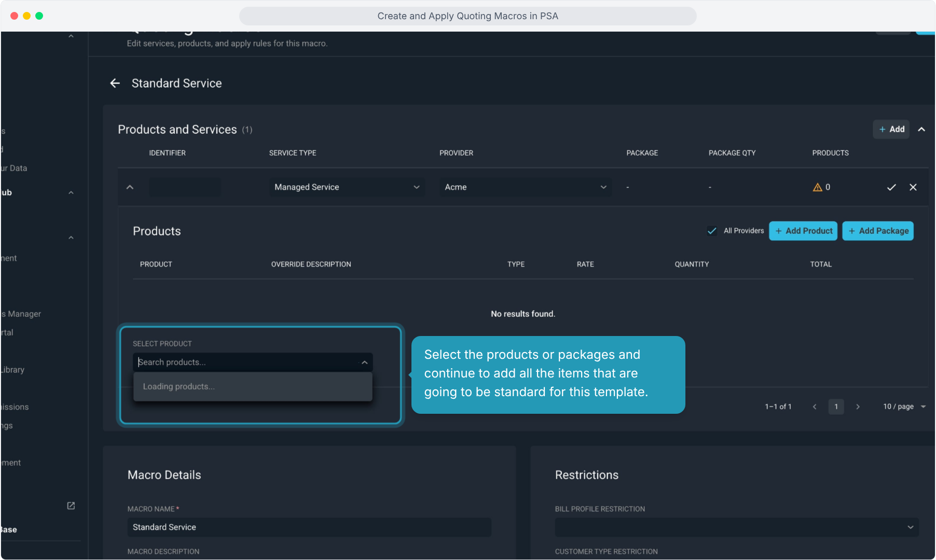Open the external link icon in sidebar
The image size is (936, 560).
[71, 506]
